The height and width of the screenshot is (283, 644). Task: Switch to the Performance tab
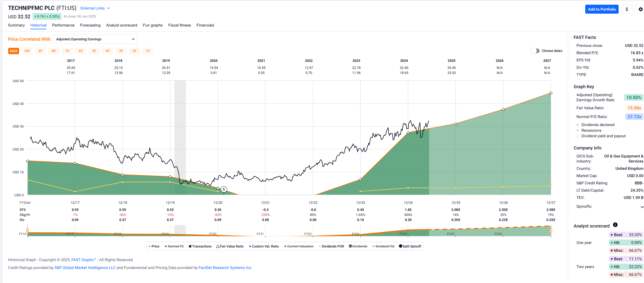(63, 25)
